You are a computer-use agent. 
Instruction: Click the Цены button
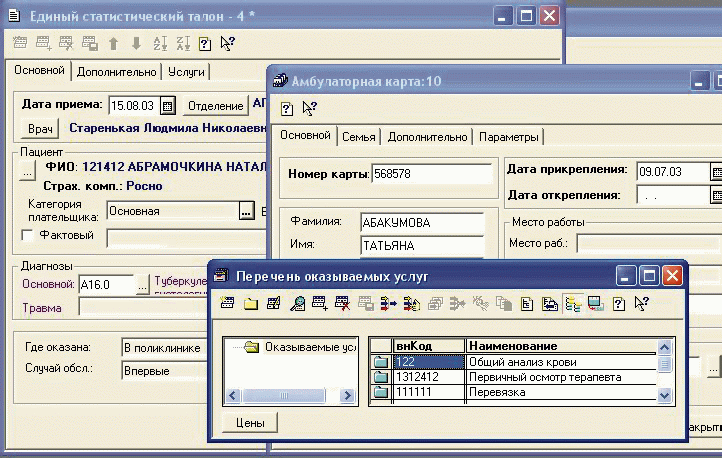point(250,423)
